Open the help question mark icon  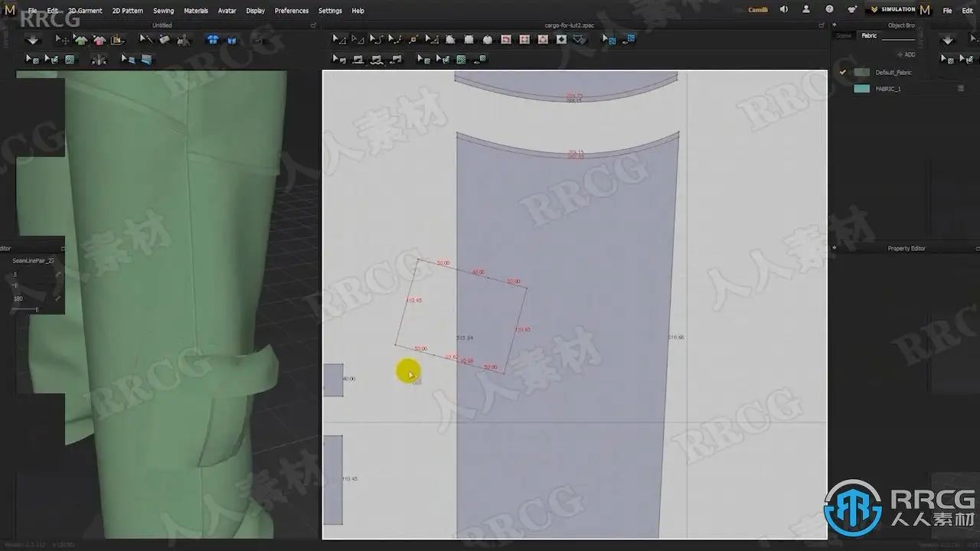[x=829, y=10]
